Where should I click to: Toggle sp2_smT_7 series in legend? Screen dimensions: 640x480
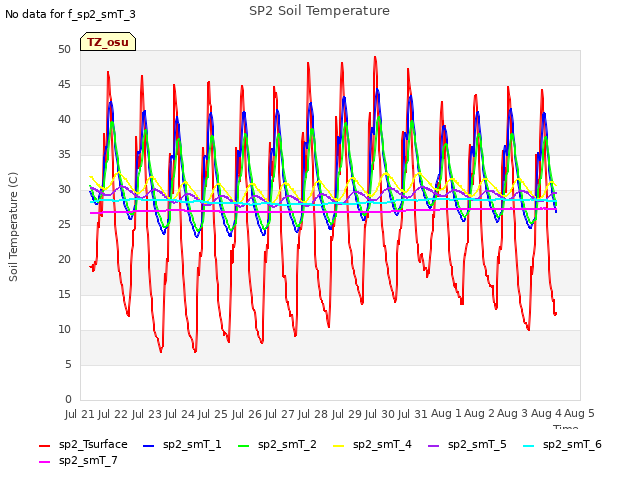pos(78,460)
